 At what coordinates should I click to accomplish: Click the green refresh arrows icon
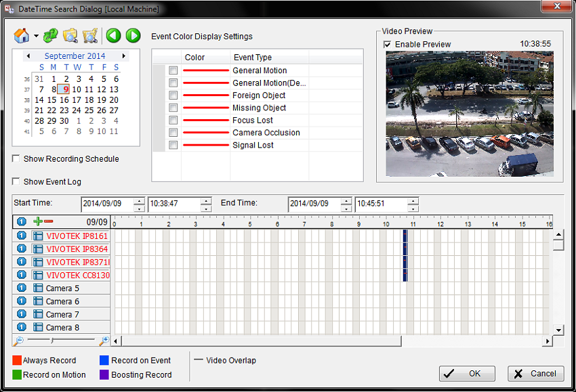click(50, 35)
